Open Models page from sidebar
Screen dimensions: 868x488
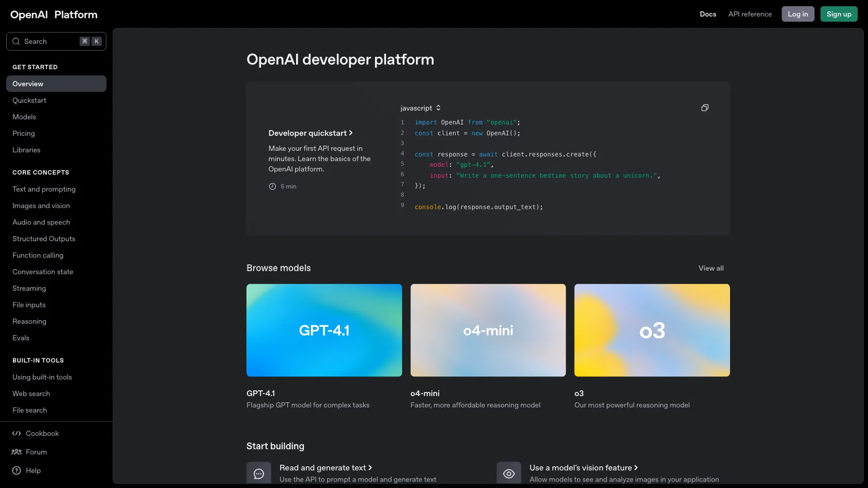[x=56, y=117]
